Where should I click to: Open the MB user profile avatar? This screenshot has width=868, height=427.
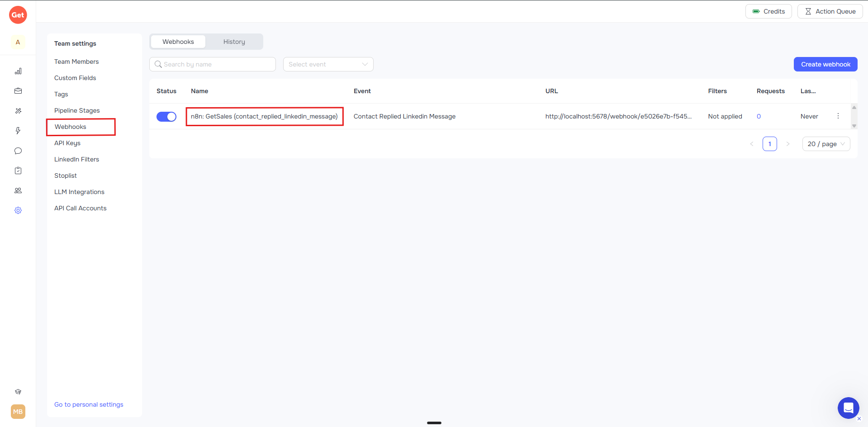(18, 412)
